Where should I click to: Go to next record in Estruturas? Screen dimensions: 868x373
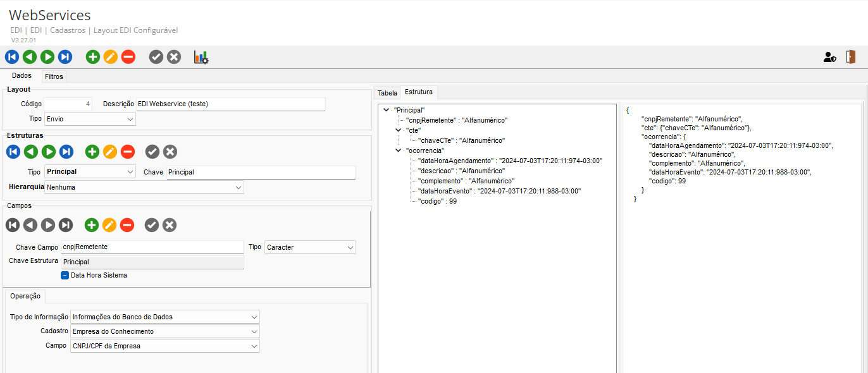coord(49,152)
